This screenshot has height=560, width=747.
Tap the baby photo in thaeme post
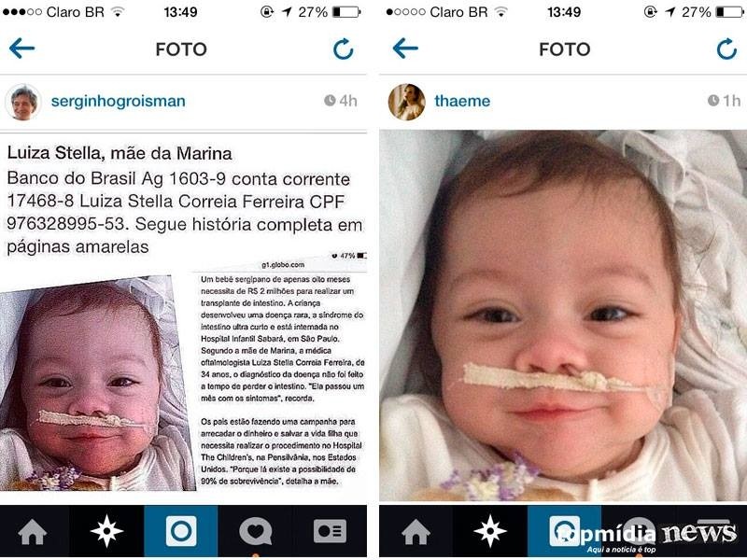point(563,315)
